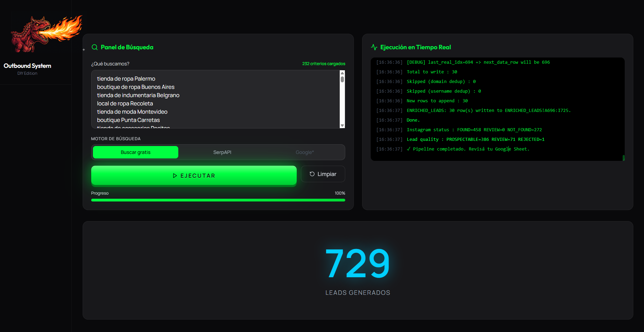
Task: Click the 'Ejecución en Tiempo Real' heading
Action: (415, 47)
